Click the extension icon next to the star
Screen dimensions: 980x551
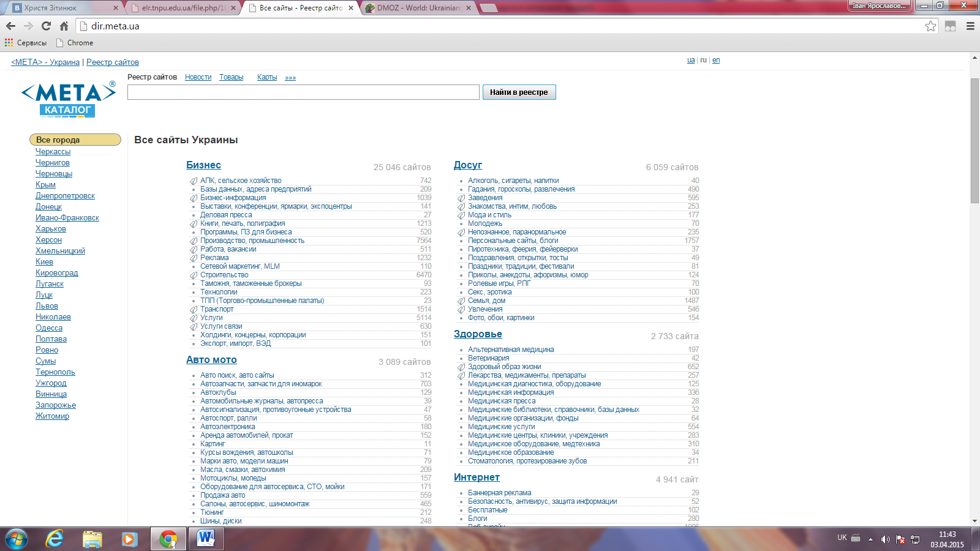(950, 26)
